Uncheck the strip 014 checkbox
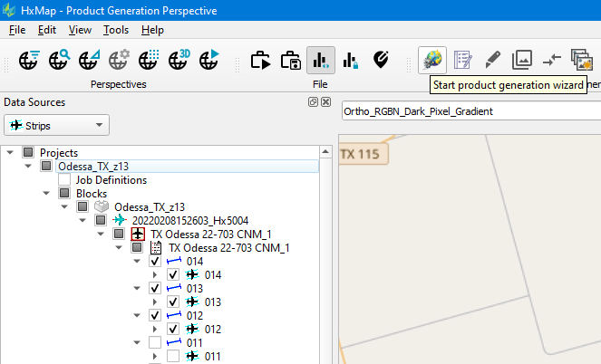This screenshot has width=601, height=364. coord(155,262)
